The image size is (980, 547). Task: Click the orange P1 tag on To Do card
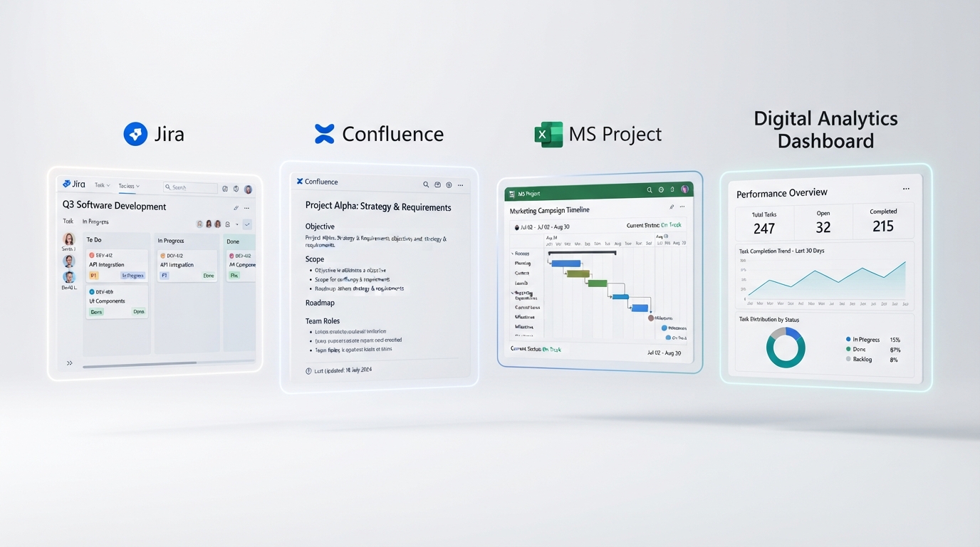[94, 276]
